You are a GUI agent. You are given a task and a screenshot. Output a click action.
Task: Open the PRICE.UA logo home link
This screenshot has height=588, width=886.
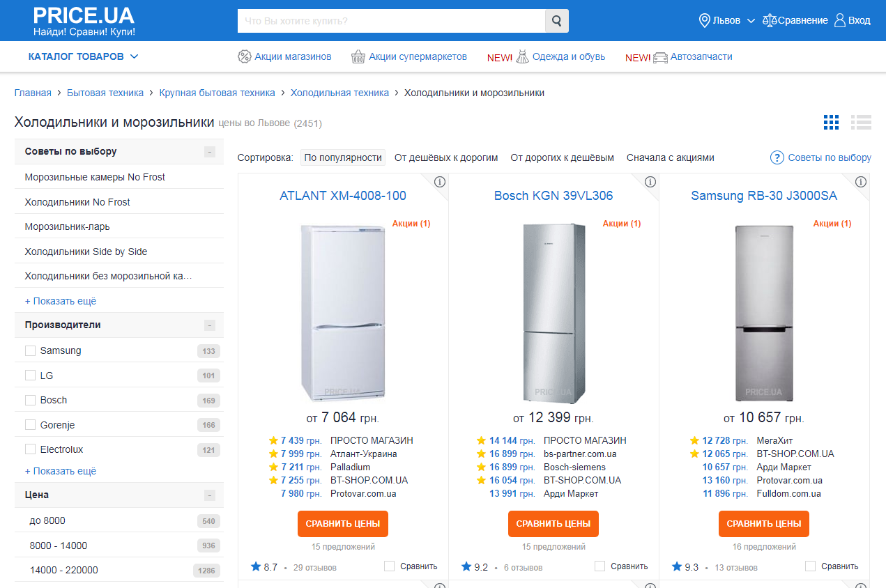click(x=84, y=21)
